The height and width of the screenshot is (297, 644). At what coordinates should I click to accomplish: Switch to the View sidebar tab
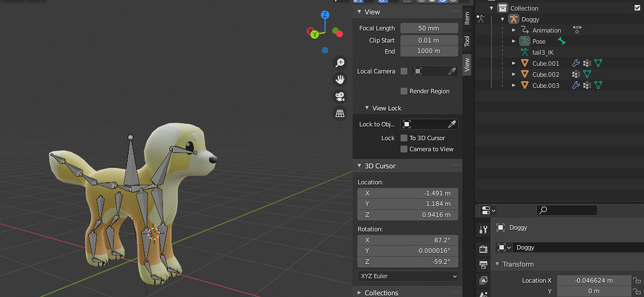[467, 65]
